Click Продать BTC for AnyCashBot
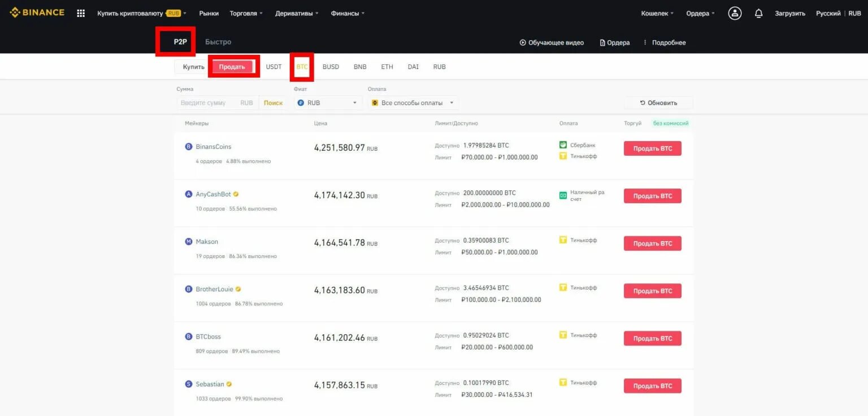This screenshot has height=416, width=868. [653, 196]
